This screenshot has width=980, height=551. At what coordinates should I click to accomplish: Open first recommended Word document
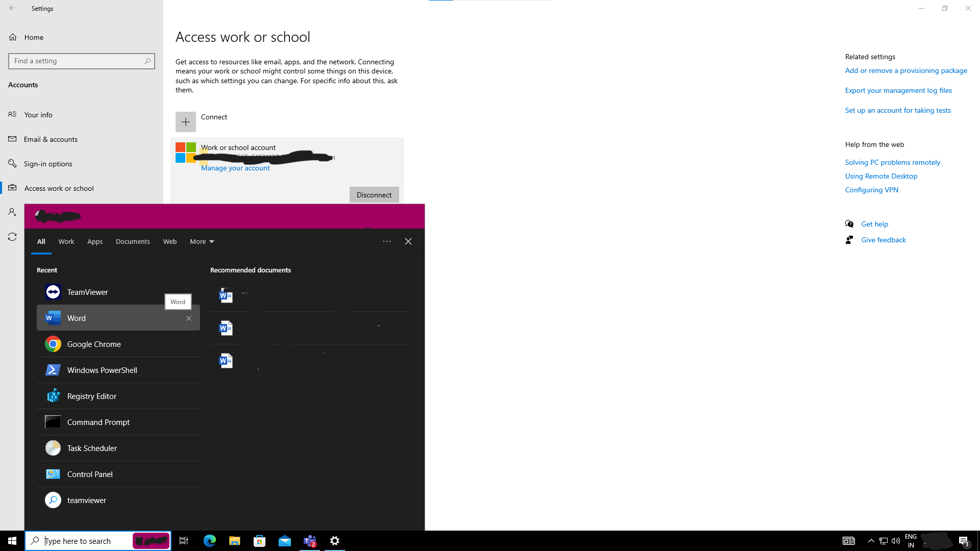coord(310,295)
